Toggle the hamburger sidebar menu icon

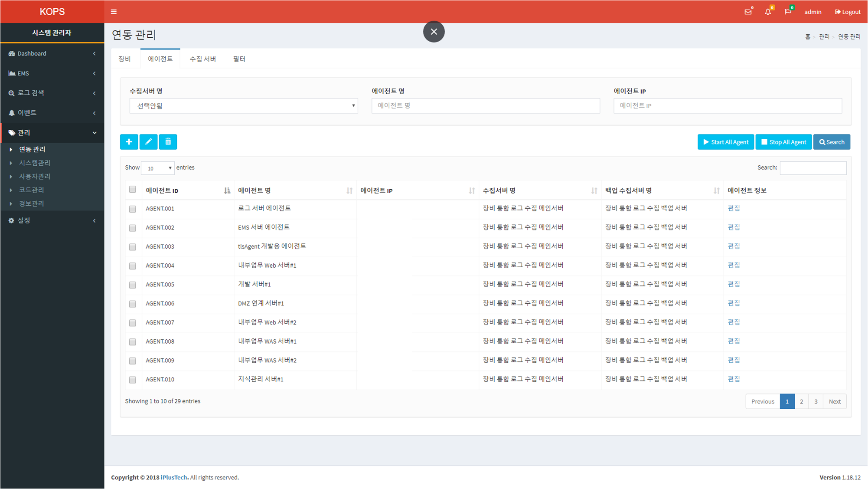point(114,12)
